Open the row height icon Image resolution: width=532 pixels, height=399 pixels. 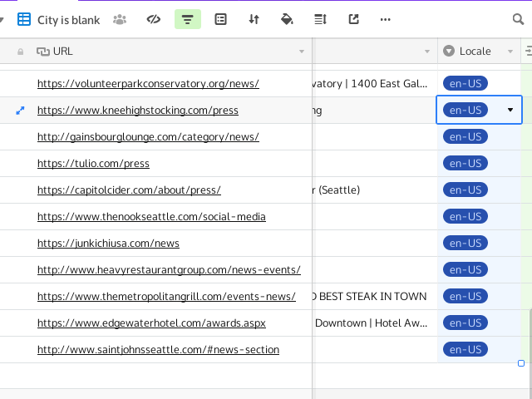click(320, 19)
